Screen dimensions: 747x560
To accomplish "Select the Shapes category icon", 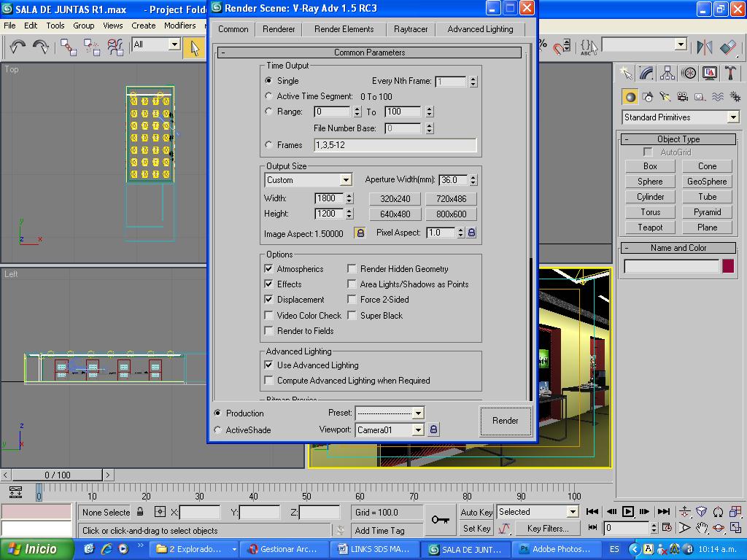I will [x=648, y=97].
